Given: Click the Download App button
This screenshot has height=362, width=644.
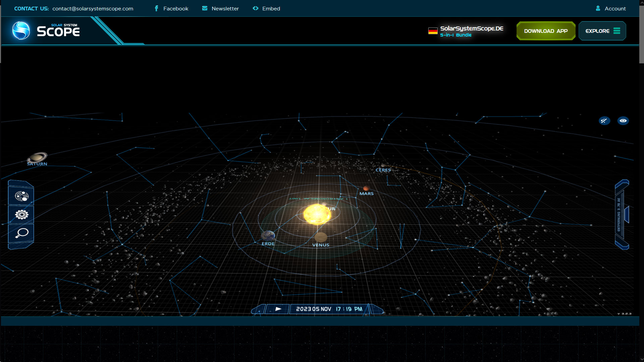Looking at the screenshot, I should point(546,31).
